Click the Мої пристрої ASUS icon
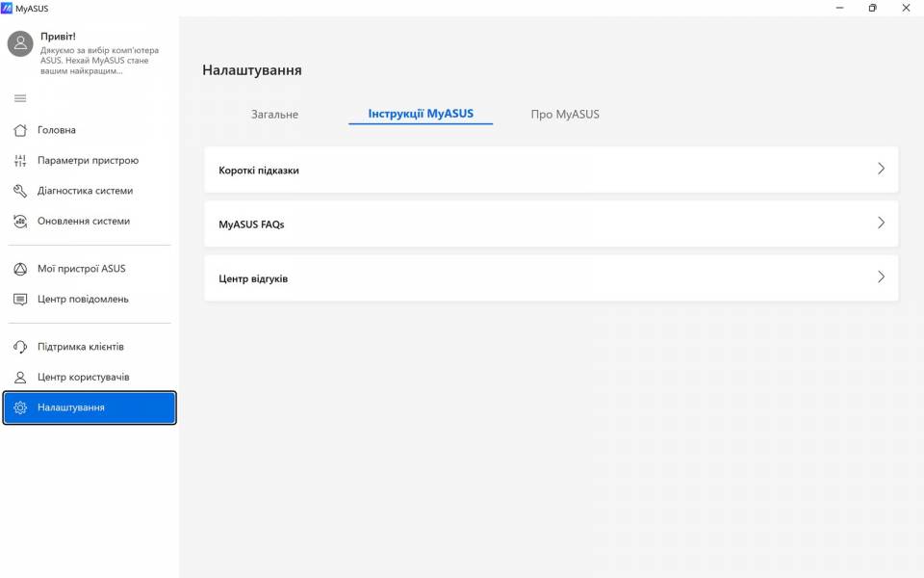The height and width of the screenshot is (578, 924). [20, 269]
